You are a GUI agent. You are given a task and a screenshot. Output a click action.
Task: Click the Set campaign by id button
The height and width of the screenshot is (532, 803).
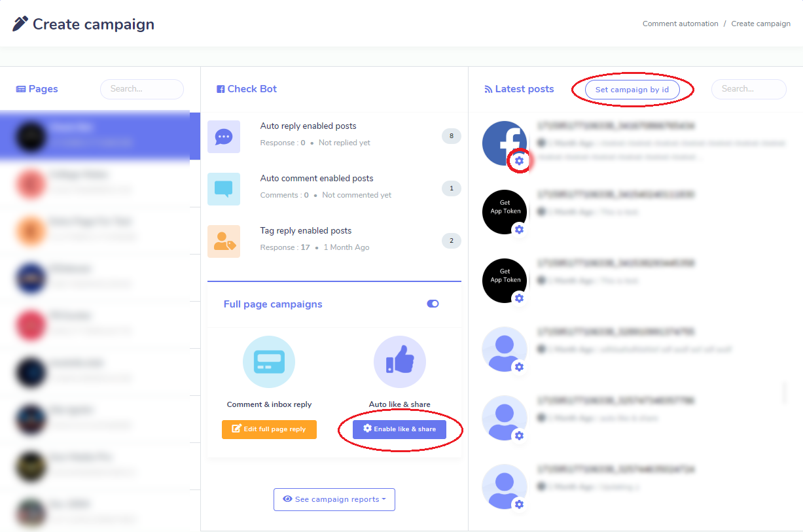632,90
